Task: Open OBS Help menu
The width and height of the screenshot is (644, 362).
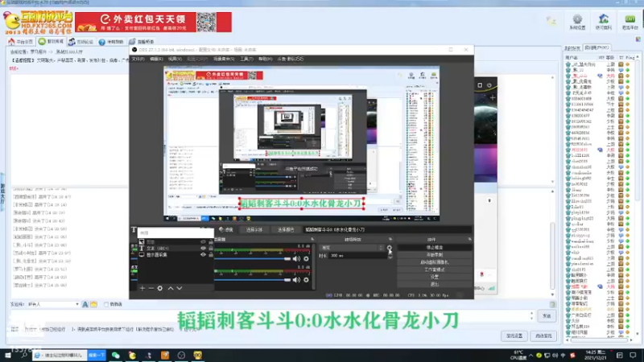Action: (x=265, y=59)
